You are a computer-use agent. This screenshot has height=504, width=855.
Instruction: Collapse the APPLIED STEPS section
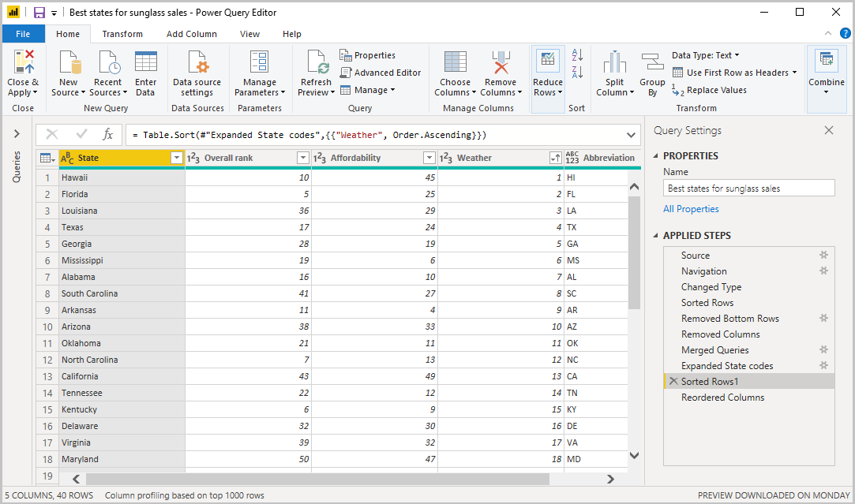tap(656, 235)
